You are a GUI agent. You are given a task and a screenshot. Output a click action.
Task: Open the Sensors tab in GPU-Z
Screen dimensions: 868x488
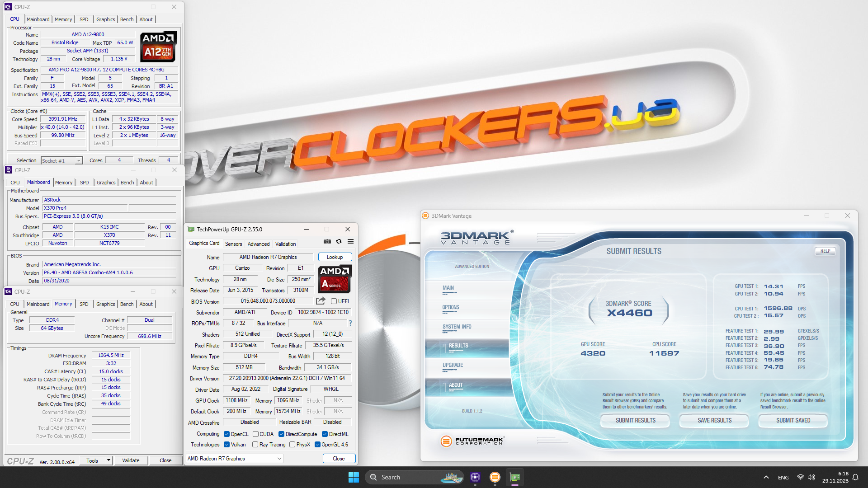tap(234, 244)
